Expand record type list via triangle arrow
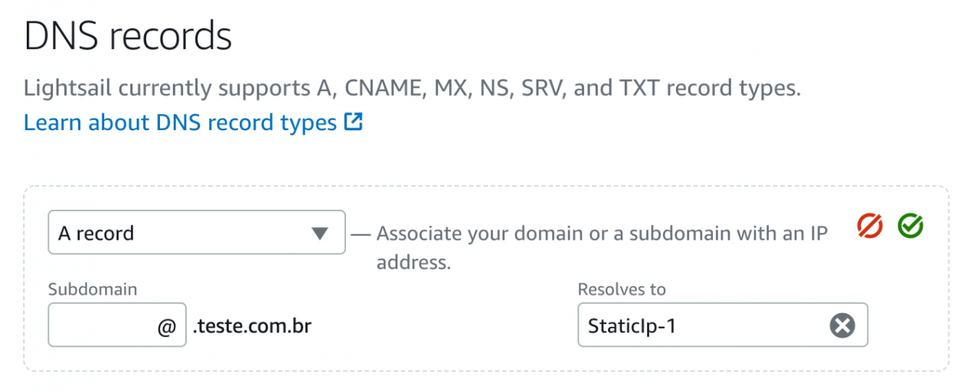980x392 pixels. pos(320,233)
